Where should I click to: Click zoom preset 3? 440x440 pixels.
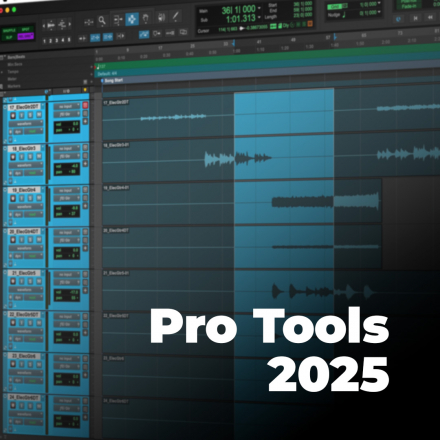(57, 40)
